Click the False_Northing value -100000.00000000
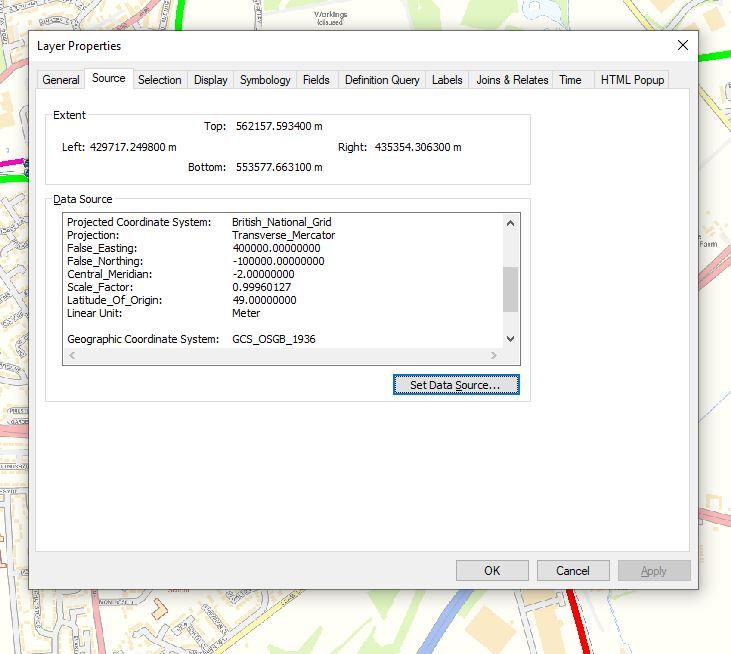 click(278, 261)
